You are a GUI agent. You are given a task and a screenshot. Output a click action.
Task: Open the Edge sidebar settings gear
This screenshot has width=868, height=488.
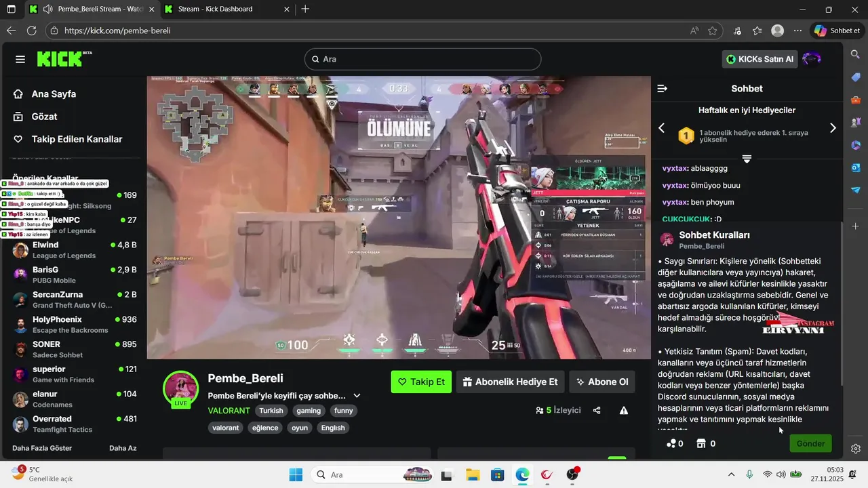tap(856, 449)
